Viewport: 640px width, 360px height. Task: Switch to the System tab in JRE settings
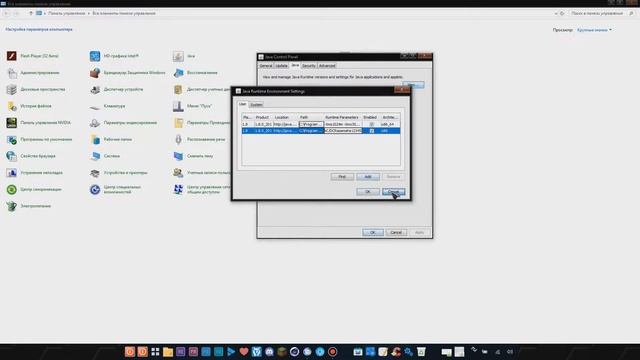256,105
